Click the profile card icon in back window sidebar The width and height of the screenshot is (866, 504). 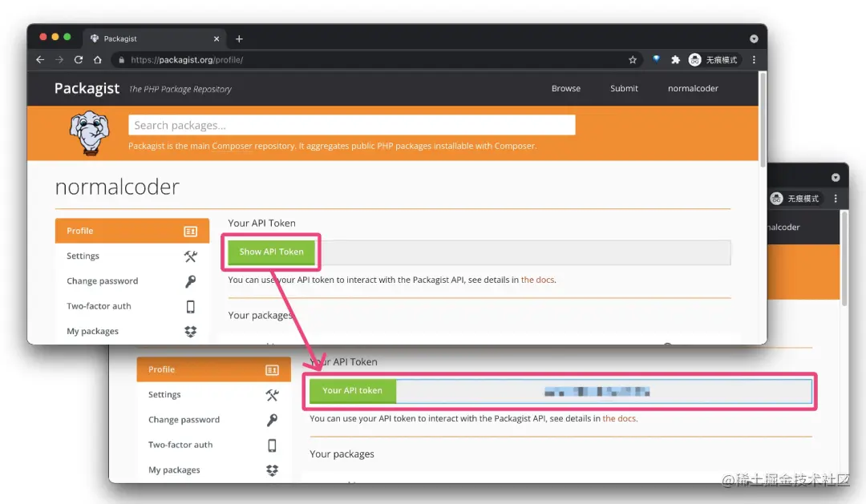click(273, 370)
